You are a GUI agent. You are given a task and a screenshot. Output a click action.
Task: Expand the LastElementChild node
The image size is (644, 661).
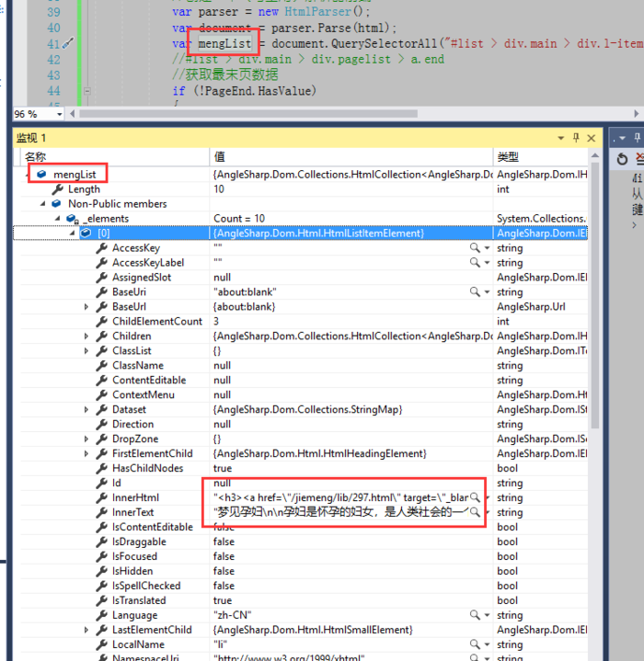86,630
